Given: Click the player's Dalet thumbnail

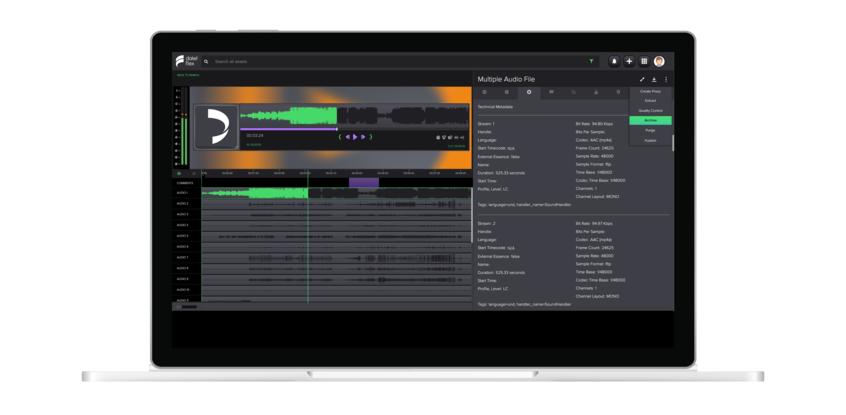Looking at the screenshot, I should pos(216,127).
